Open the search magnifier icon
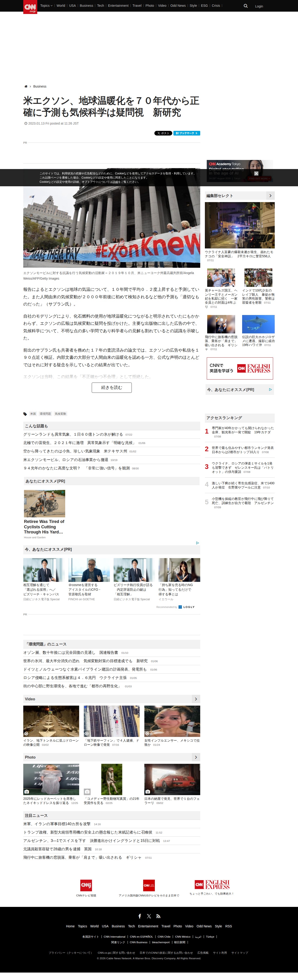Screen dimensions: 298x980 [x=245, y=6]
